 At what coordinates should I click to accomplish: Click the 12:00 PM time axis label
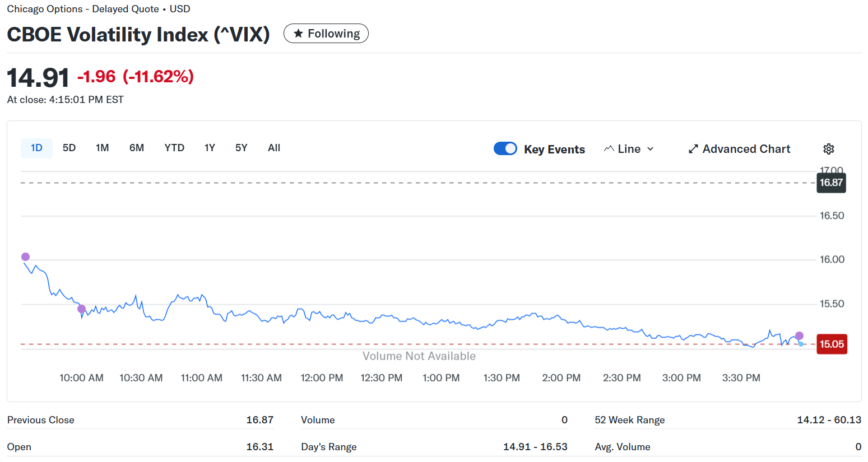coord(322,378)
